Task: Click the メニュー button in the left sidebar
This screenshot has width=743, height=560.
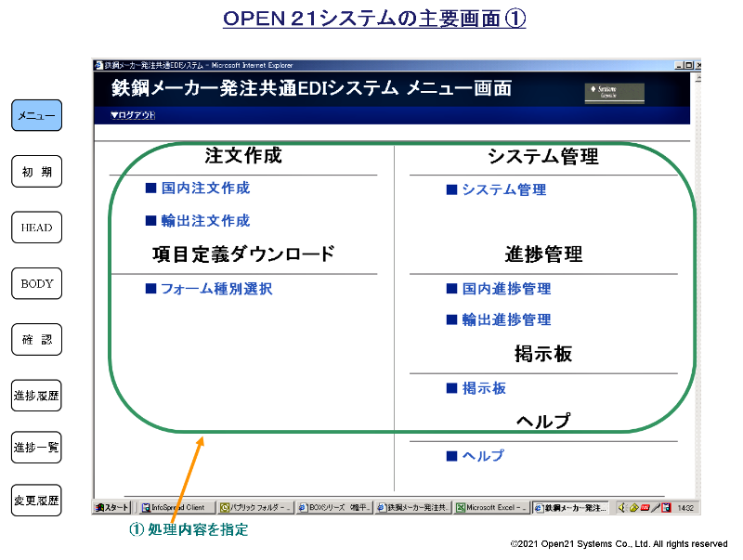Action: point(36,115)
